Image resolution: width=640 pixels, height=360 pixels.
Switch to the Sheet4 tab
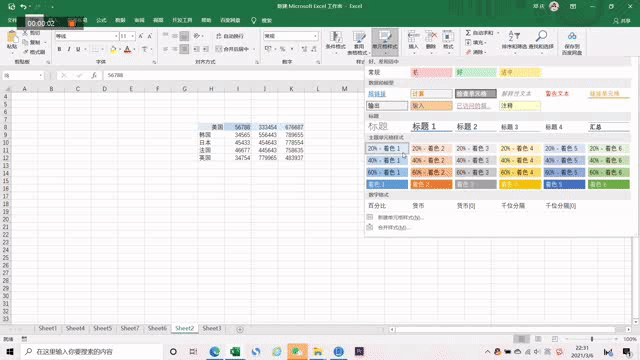click(x=75, y=328)
